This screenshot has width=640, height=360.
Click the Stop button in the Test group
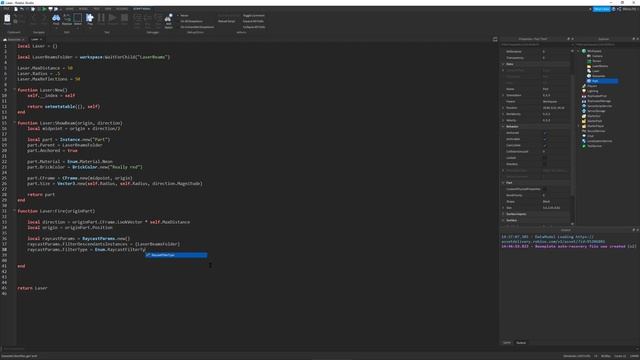pos(124,18)
